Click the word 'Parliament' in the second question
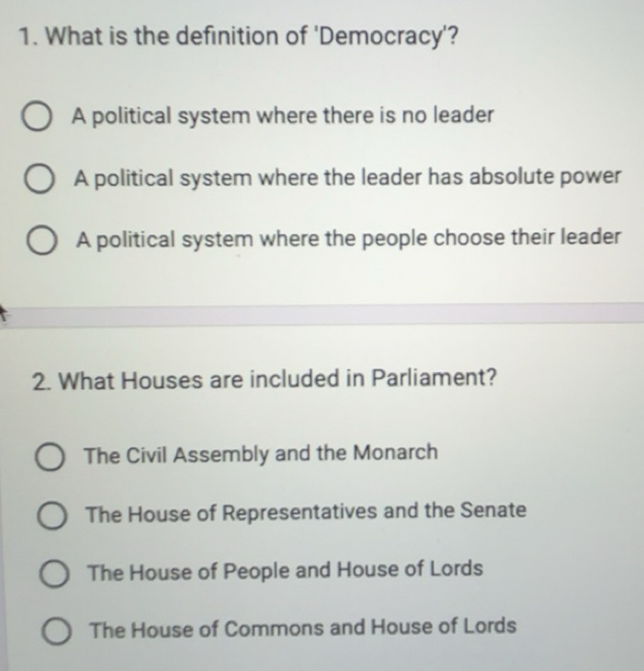 click(438, 379)
